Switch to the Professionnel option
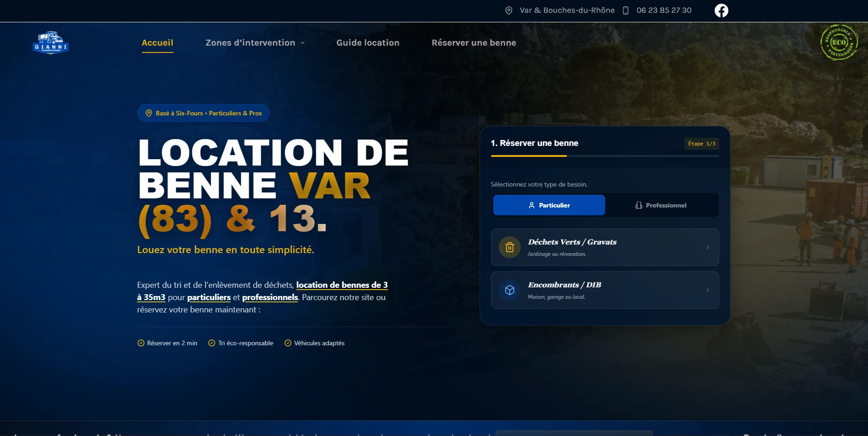 (x=661, y=205)
